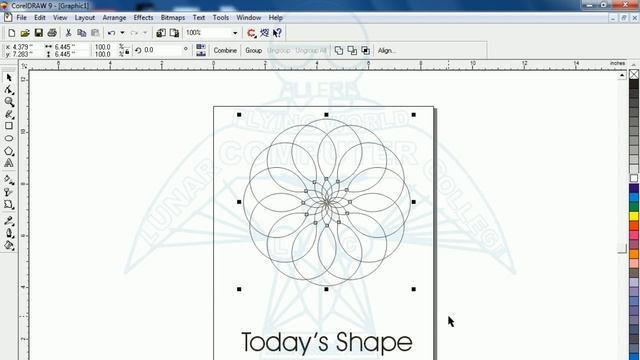Select the Shape tool
The width and height of the screenshot is (640, 360).
coord(9,90)
